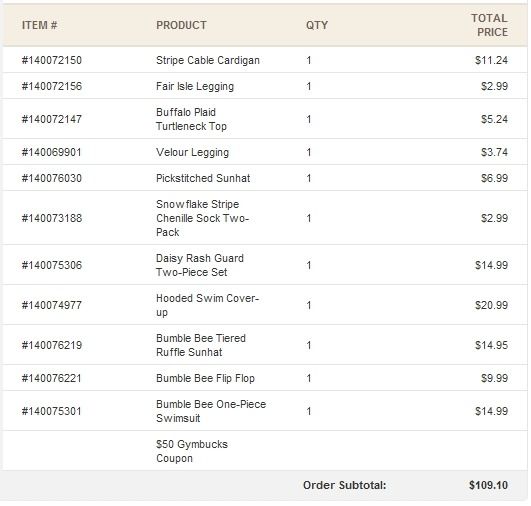The image size is (531, 506).
Task: Click the PRODUCT column header
Action: (181, 25)
